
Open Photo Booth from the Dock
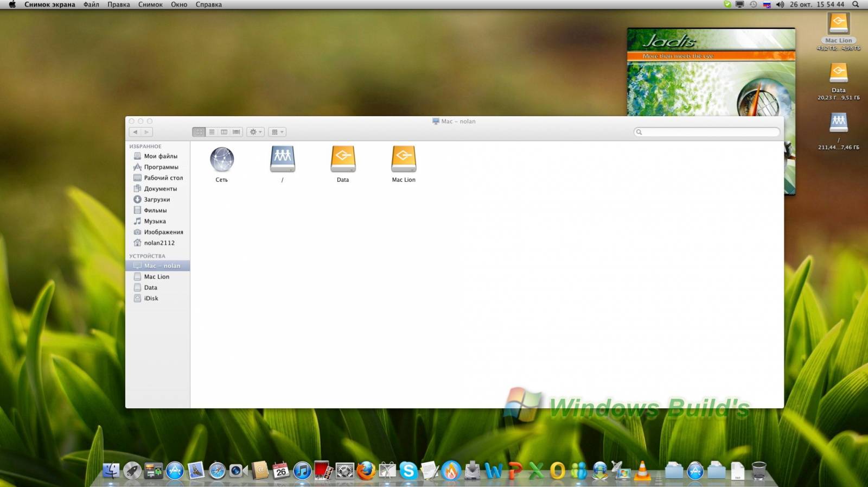(323, 470)
